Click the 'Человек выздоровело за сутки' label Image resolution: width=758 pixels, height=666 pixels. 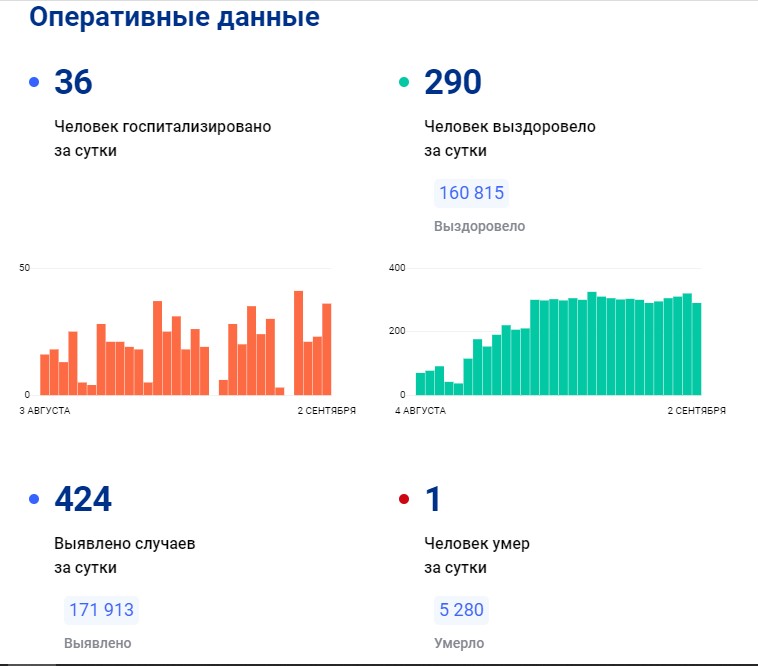coord(510,138)
